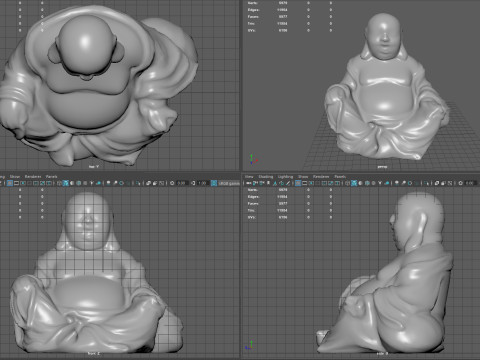The width and height of the screenshot is (480, 360).
Task: Select Wireframe shading in side view toolbar
Action: coord(348,183)
